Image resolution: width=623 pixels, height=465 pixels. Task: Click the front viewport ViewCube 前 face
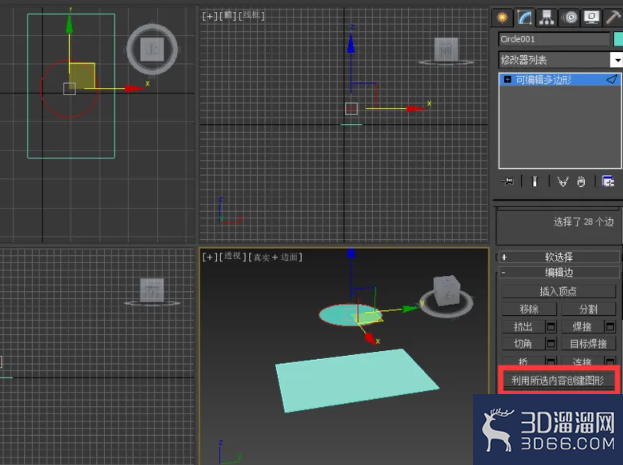click(x=446, y=50)
